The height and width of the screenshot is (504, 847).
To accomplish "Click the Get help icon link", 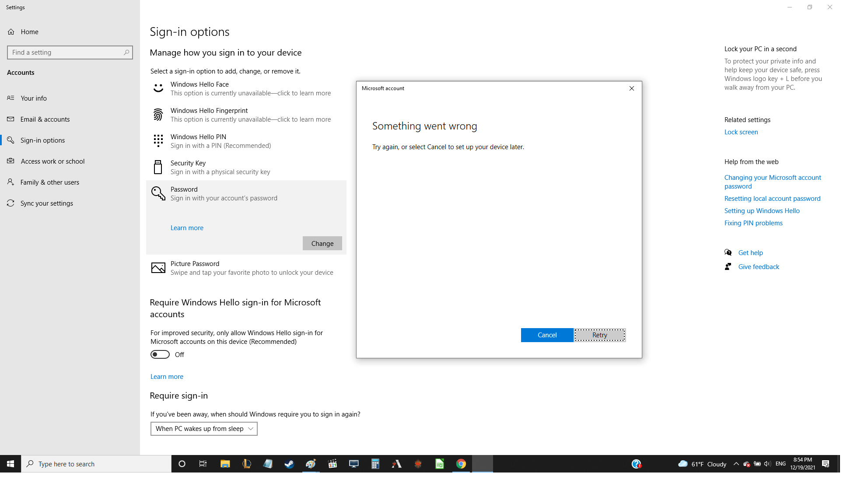I will [728, 252].
